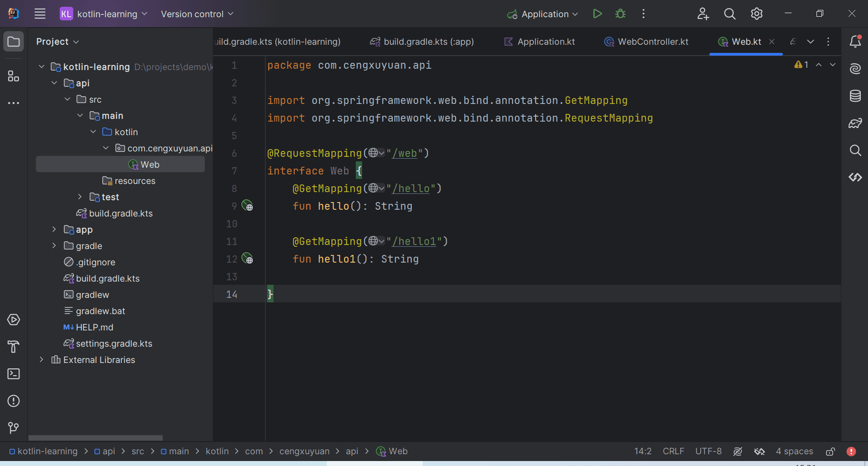
Task: Expand the test folder
Action: tap(80, 197)
